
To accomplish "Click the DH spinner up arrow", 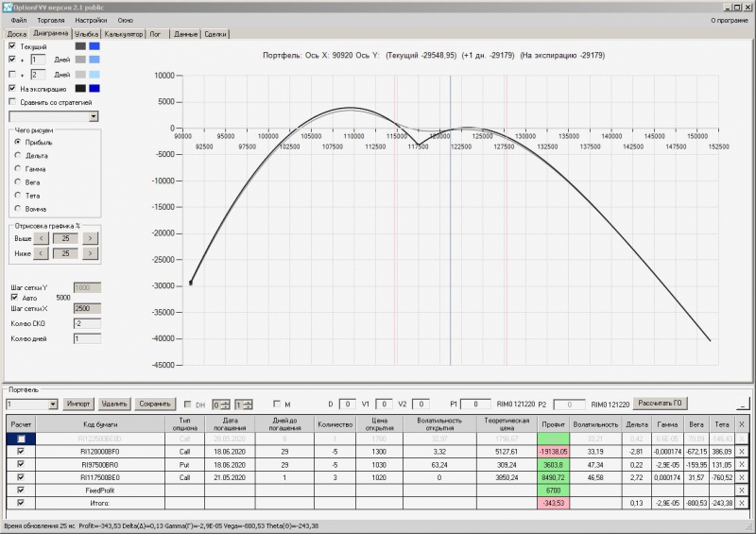I will pyautogui.click(x=226, y=402).
